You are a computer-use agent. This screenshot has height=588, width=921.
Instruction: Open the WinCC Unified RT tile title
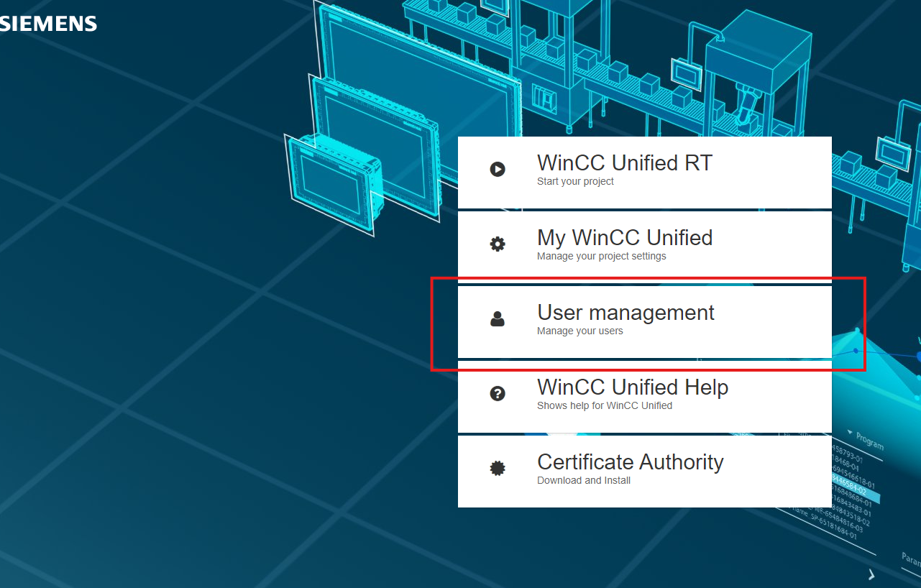point(625,163)
